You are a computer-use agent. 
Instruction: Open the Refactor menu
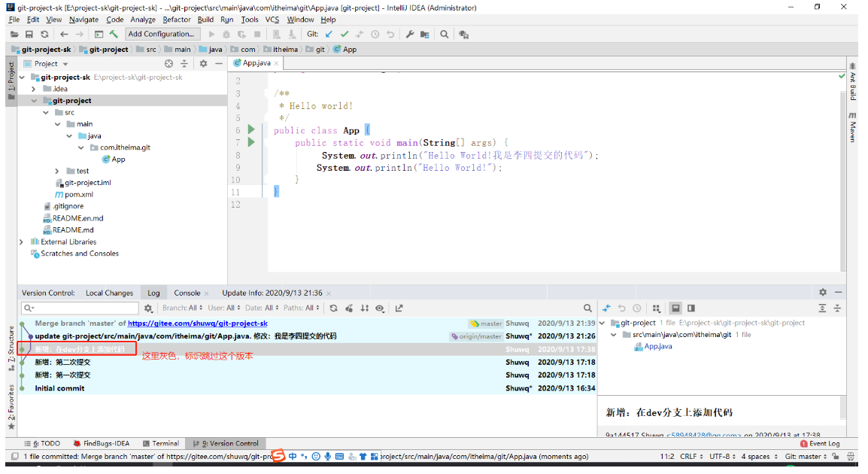point(177,20)
